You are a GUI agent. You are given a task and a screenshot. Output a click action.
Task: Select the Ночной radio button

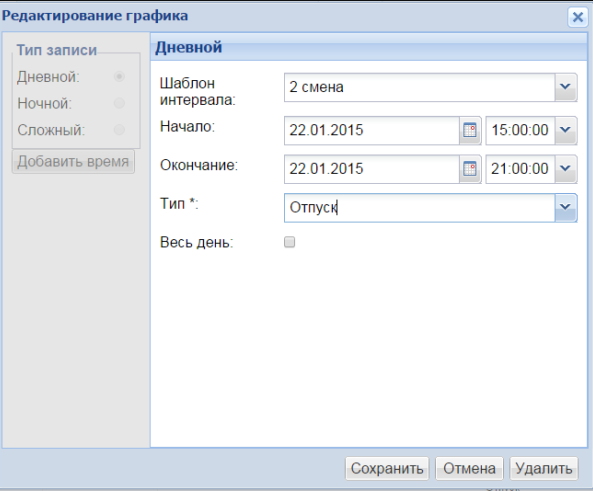coord(120,103)
